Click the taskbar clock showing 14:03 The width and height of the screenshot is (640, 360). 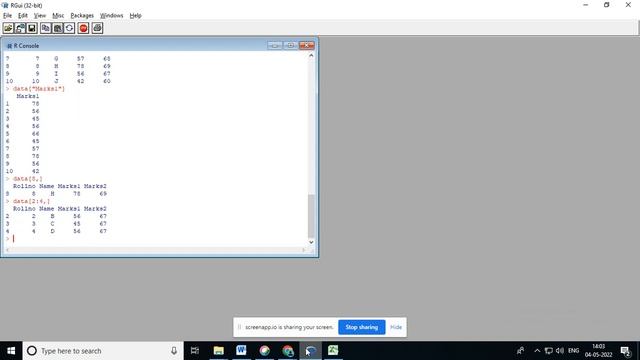[598, 351]
